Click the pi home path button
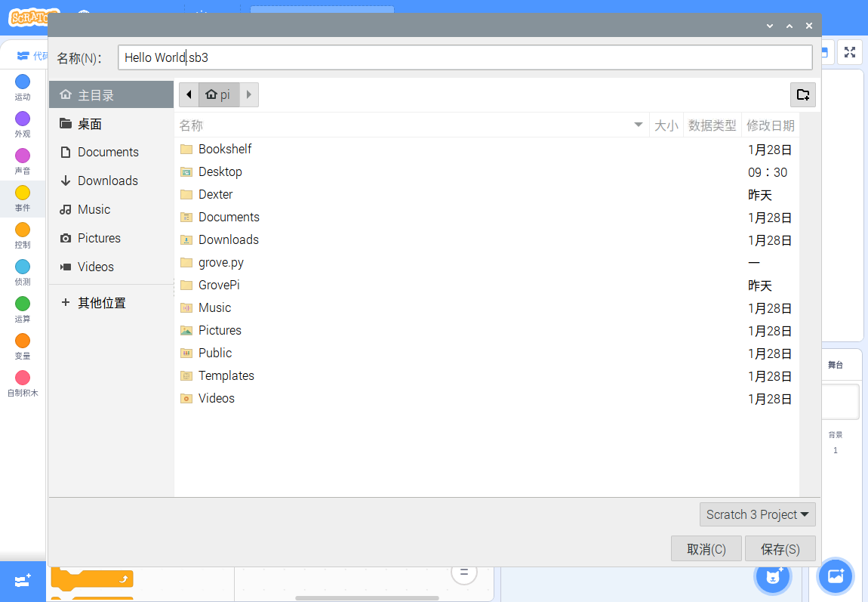 pos(219,94)
